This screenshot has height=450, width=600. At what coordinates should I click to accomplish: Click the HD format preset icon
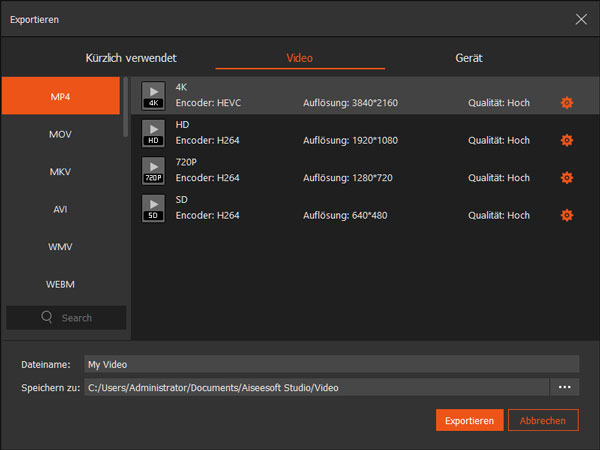click(153, 133)
